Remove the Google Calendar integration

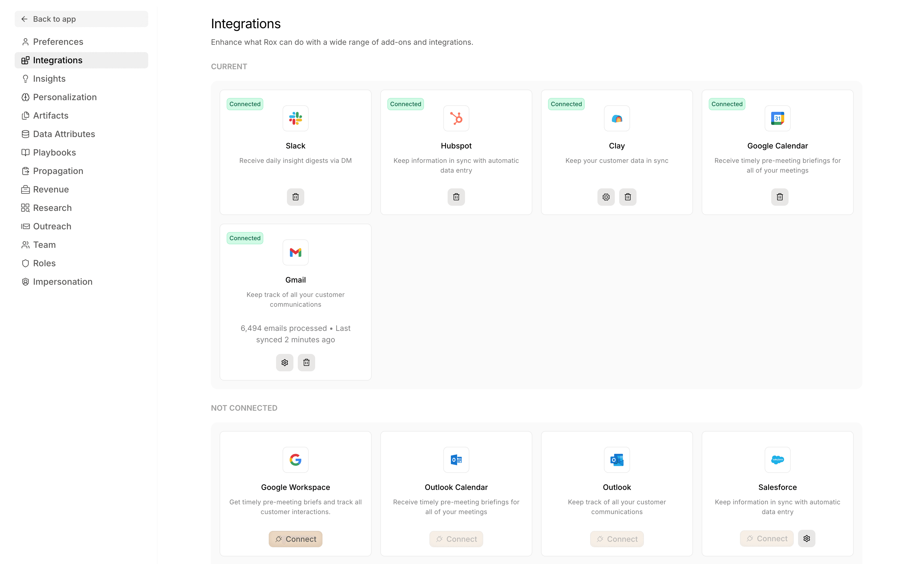[x=779, y=197]
